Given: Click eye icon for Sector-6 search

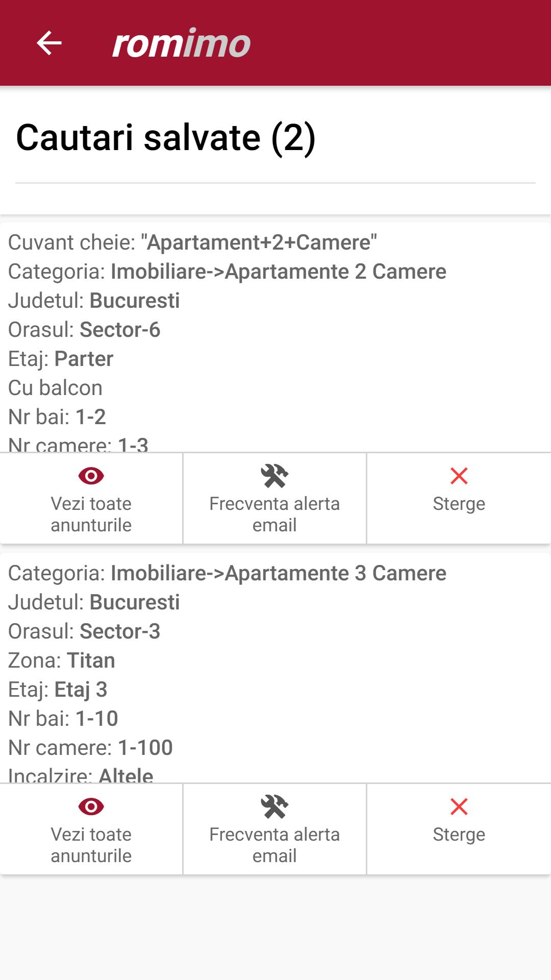Looking at the screenshot, I should click(x=91, y=476).
